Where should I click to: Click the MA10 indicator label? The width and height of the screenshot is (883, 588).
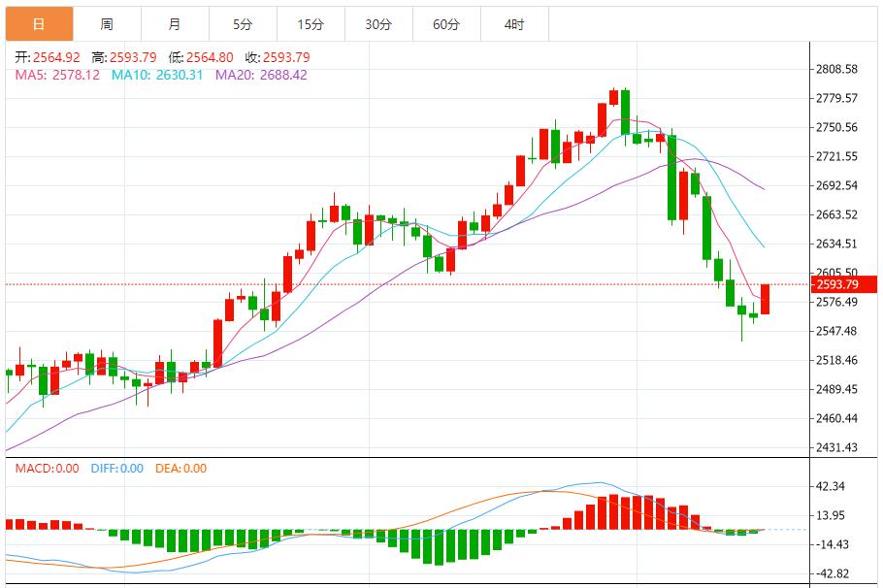pos(157,75)
